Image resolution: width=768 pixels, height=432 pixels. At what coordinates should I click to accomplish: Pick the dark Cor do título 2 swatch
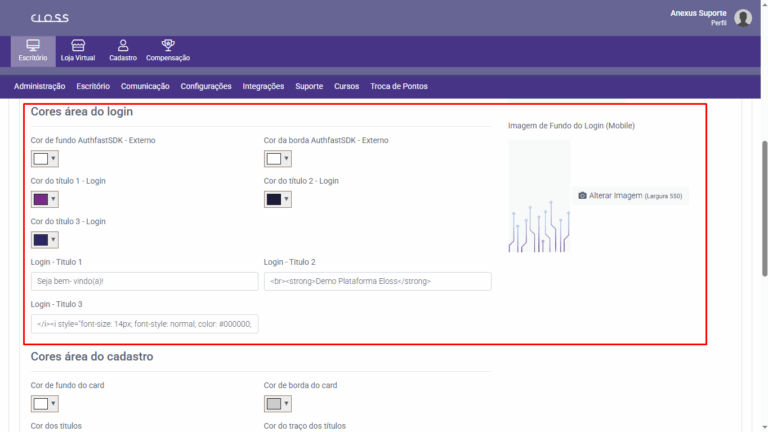pyautogui.click(x=273, y=199)
